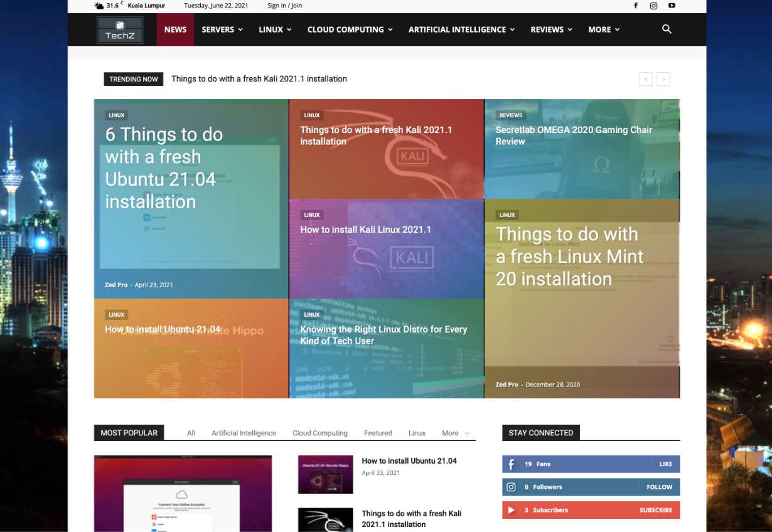The image size is (772, 532).
Task: Open 6 Things Ubuntu 21.04 article
Action: 164,168
